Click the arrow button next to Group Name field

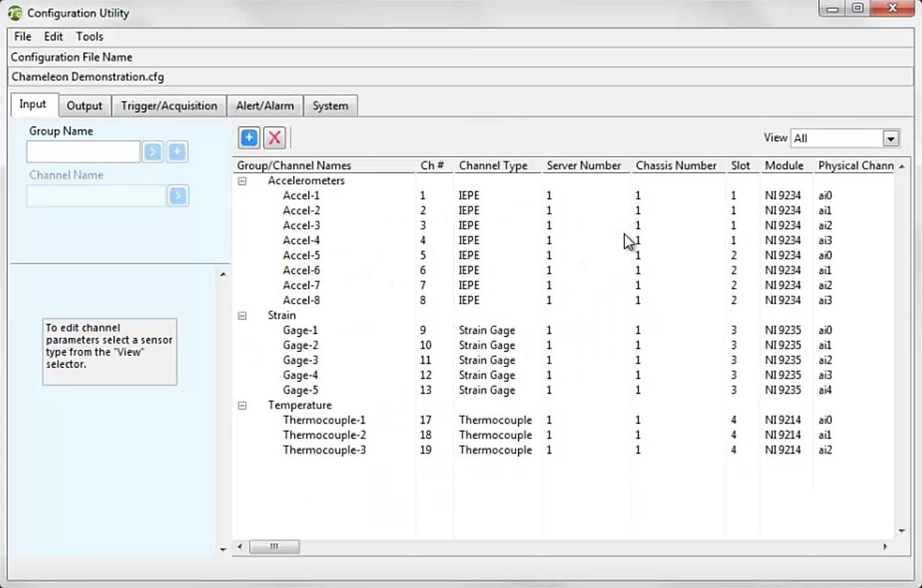click(x=152, y=152)
